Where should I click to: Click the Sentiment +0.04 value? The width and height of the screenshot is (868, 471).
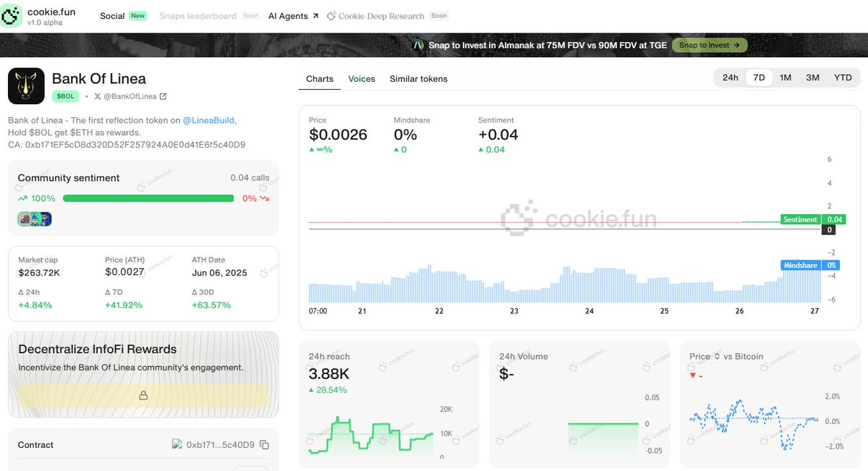[x=498, y=135]
